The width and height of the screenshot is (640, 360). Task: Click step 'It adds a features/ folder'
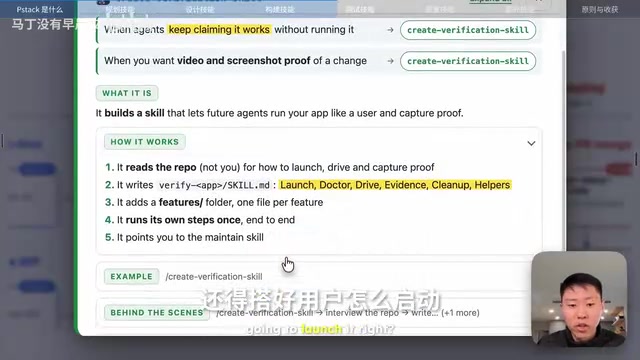pos(214,202)
